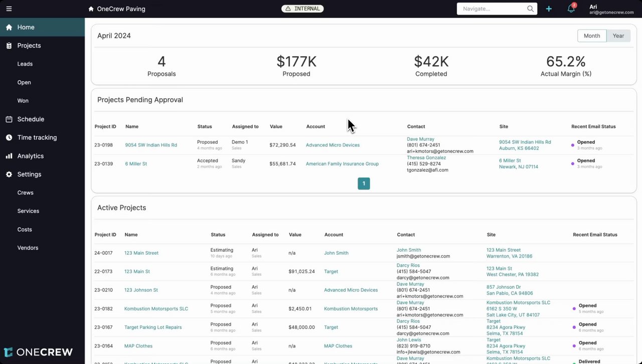Click into the Navigate search field

click(x=492, y=9)
